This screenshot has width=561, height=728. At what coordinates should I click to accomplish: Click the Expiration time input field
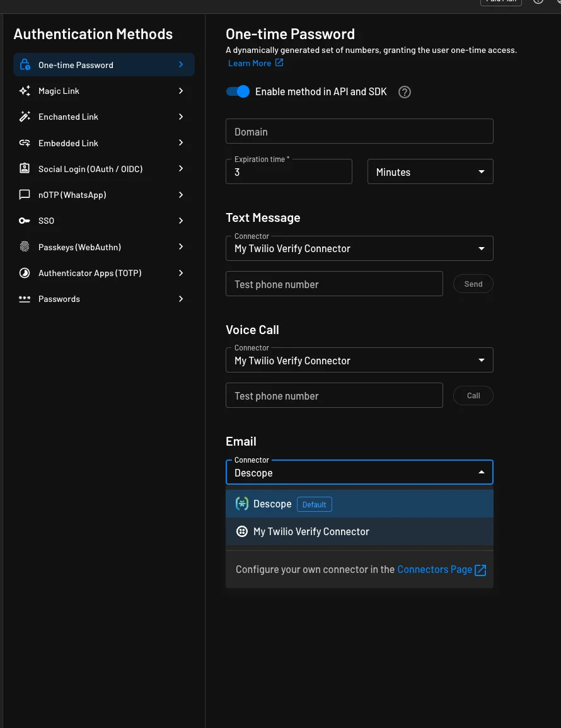tap(289, 172)
